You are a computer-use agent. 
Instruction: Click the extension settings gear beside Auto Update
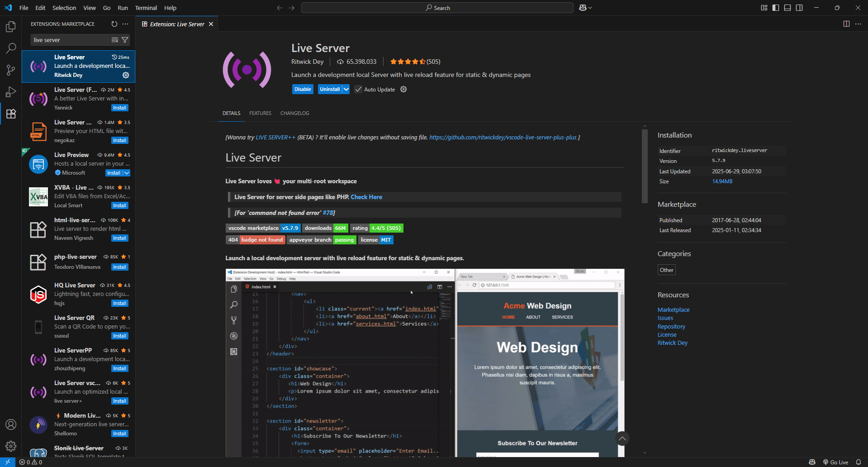coord(403,89)
